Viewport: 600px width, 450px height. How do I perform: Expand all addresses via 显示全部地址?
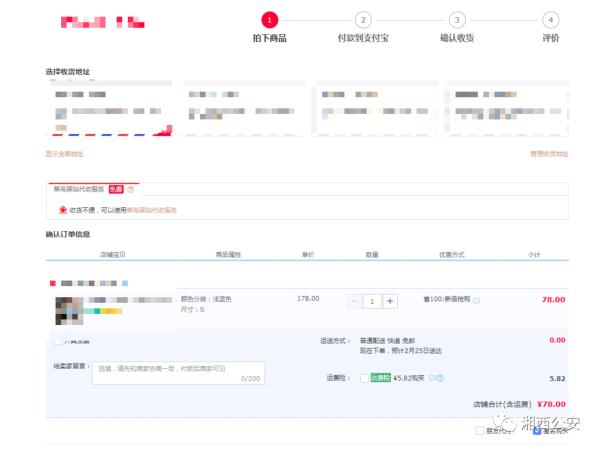click(x=65, y=154)
